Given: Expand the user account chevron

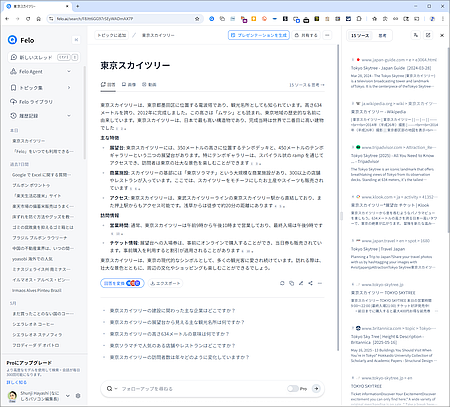Looking at the screenshot, I should [68, 396].
